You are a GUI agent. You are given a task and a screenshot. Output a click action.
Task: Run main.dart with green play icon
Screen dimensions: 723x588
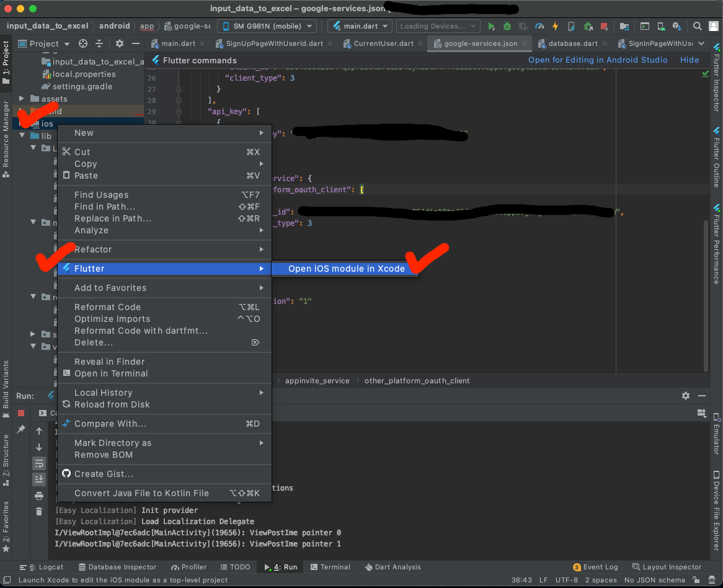click(492, 26)
